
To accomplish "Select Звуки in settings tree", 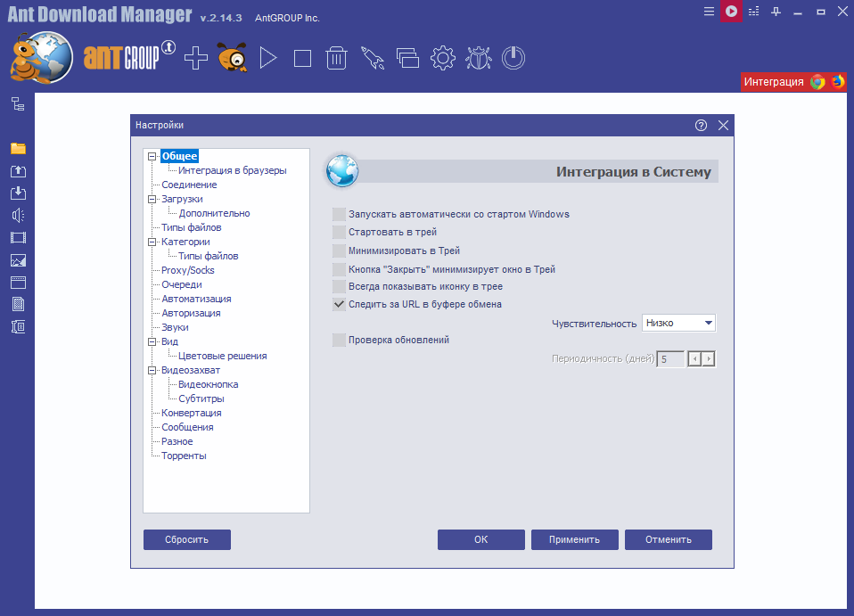I will click(175, 327).
